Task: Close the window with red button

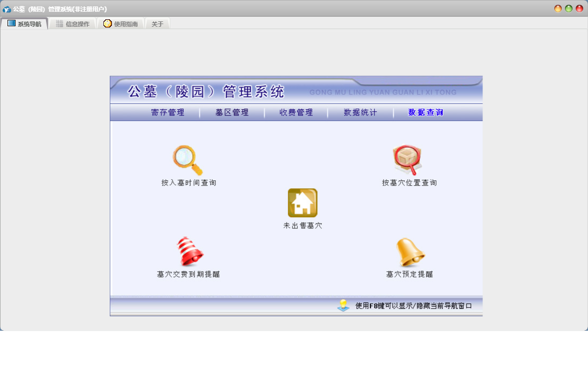Action: pos(579,9)
